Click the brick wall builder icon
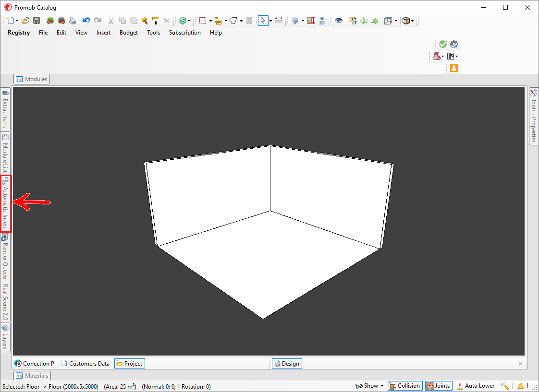Image resolution: width=539 pixels, height=392 pixels. coord(218,21)
